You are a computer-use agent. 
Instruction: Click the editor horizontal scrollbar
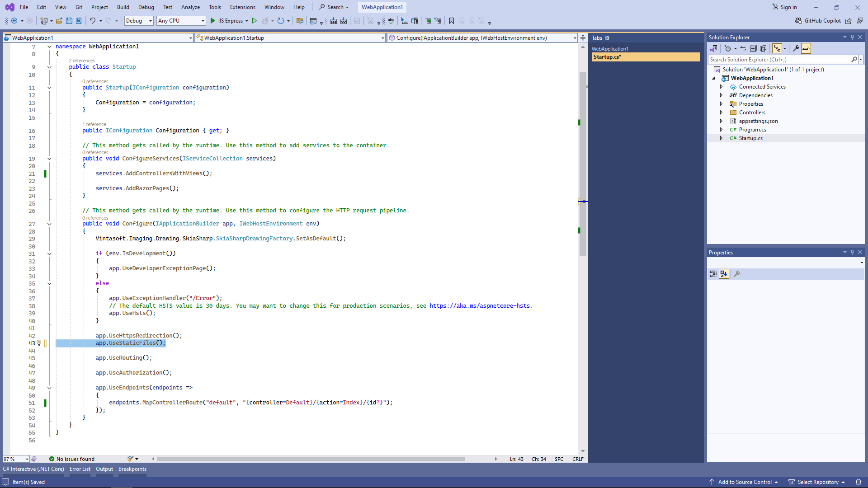310,459
